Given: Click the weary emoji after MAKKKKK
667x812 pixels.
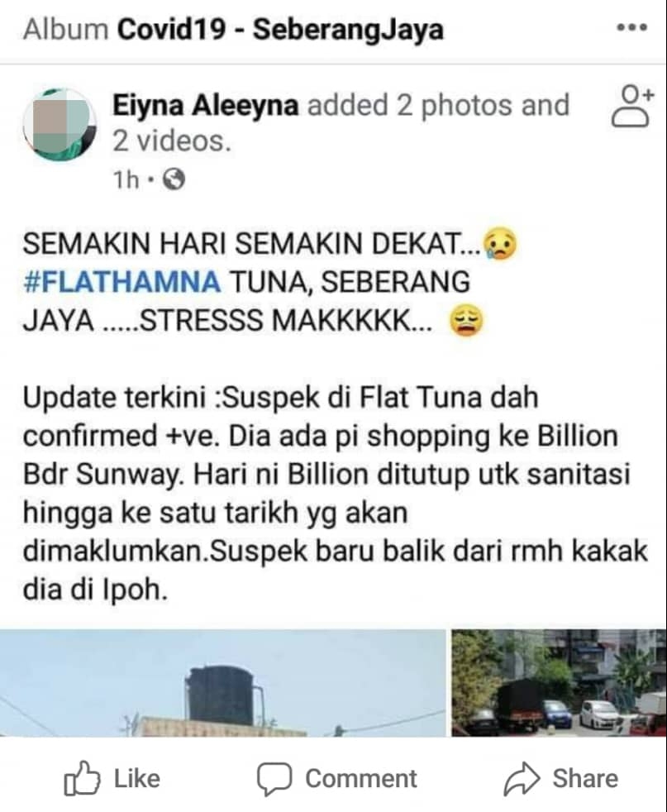Looking at the screenshot, I should tap(466, 321).
